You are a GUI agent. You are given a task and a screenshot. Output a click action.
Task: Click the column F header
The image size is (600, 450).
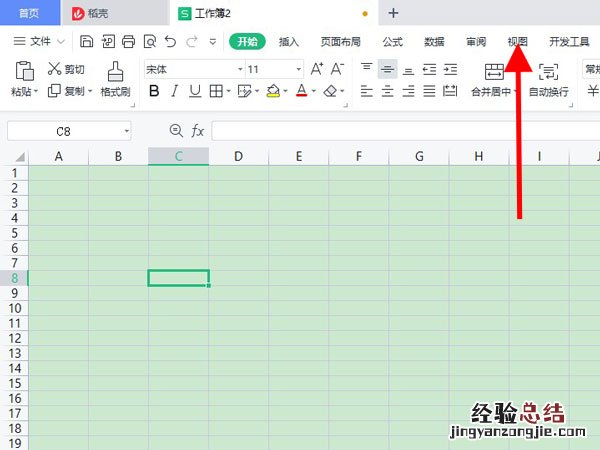pos(358,156)
